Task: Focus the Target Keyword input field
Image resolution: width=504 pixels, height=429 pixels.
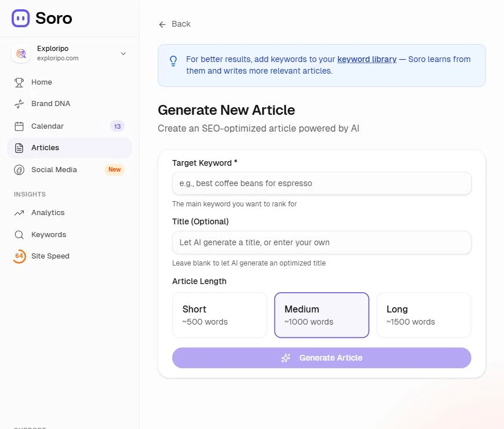Action: 322,183
